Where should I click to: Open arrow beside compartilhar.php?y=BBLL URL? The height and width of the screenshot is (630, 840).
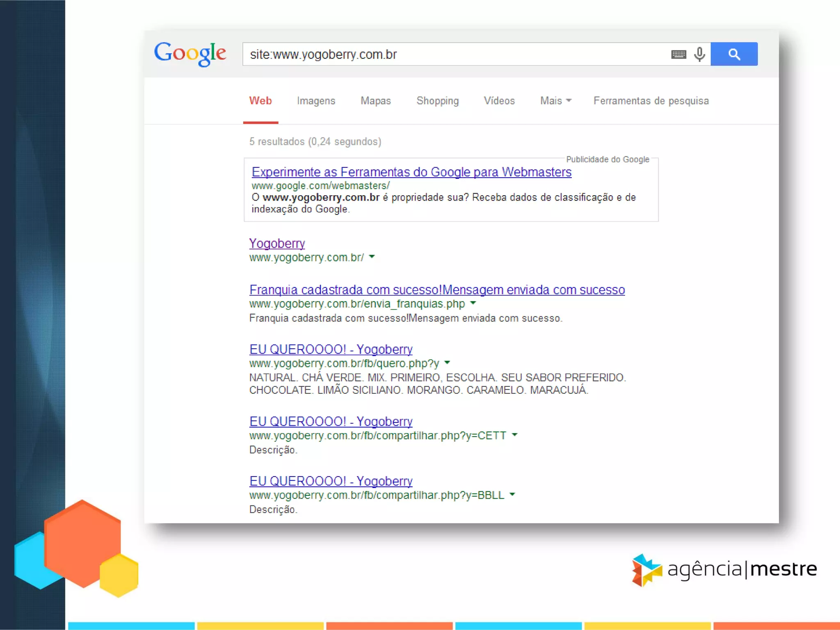pos(512,494)
